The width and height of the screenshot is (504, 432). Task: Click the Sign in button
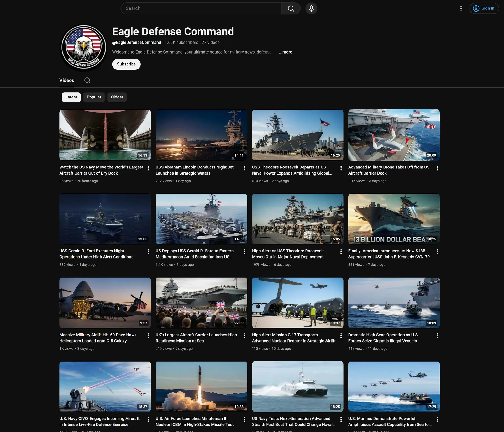pyautogui.click(x=484, y=8)
